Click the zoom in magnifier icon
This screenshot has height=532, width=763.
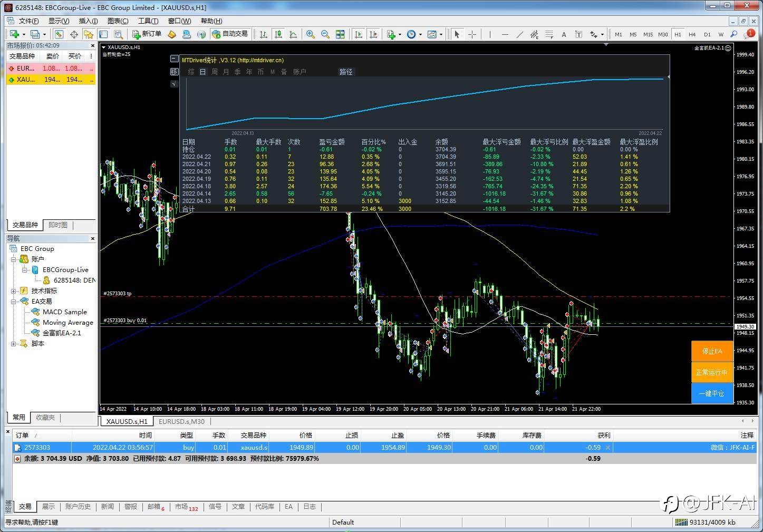311,34
